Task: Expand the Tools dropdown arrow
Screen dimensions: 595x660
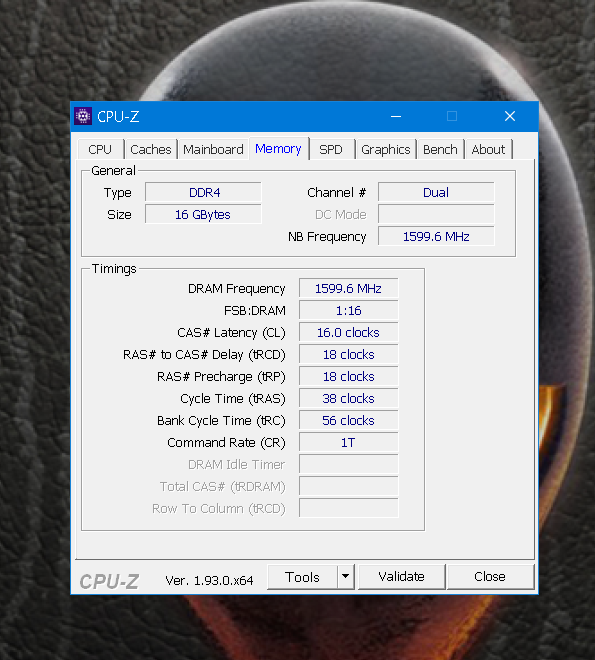Action: [346, 577]
